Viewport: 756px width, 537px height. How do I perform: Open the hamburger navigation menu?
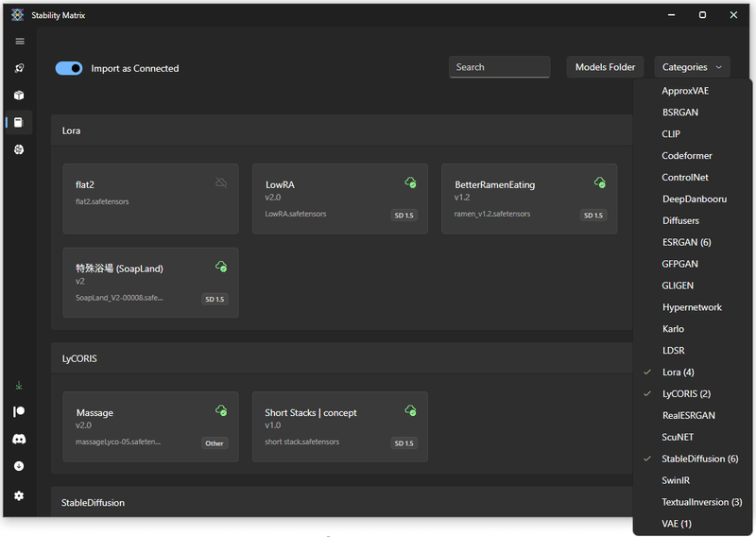[19, 42]
